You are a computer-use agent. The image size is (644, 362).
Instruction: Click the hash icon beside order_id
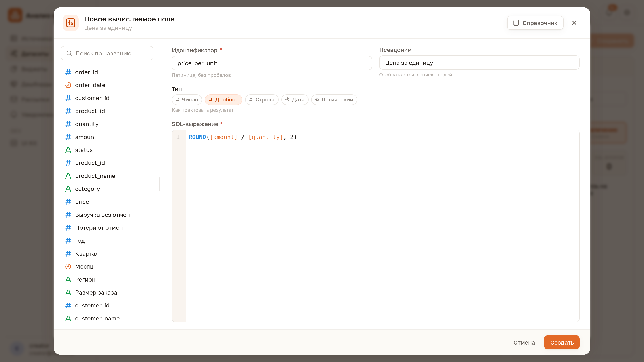tap(68, 72)
